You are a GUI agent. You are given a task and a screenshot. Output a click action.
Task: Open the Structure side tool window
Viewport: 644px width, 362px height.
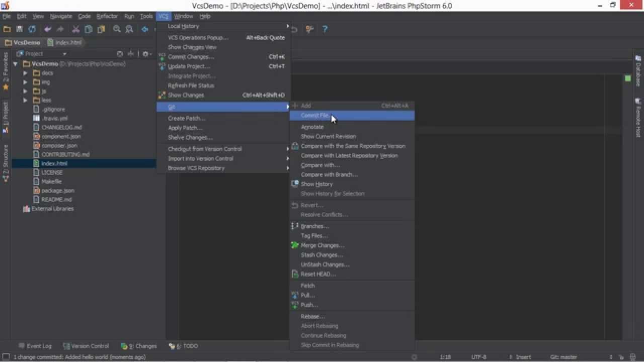[x=6, y=162]
